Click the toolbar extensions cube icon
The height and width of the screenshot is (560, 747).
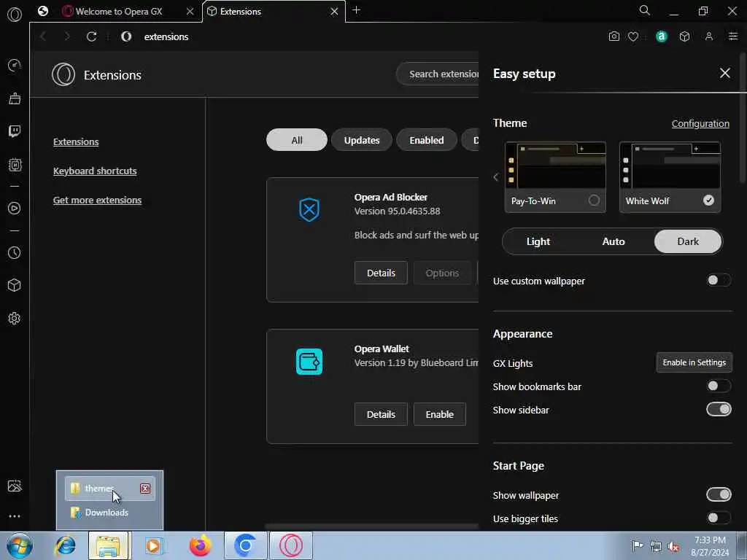(x=684, y=36)
